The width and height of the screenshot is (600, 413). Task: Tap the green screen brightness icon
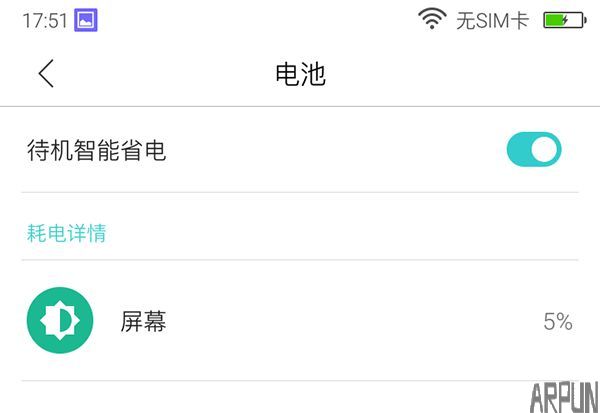click(x=60, y=321)
